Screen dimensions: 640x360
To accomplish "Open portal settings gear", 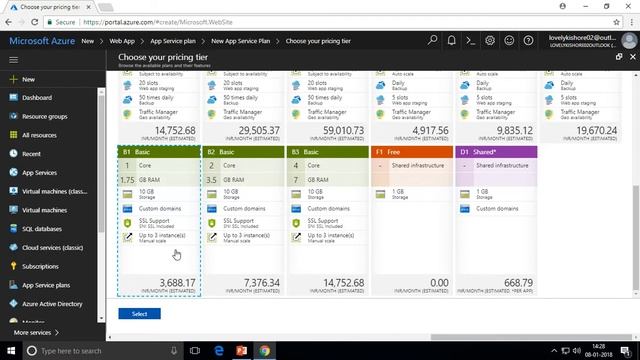I will pyautogui.click(x=490, y=40).
